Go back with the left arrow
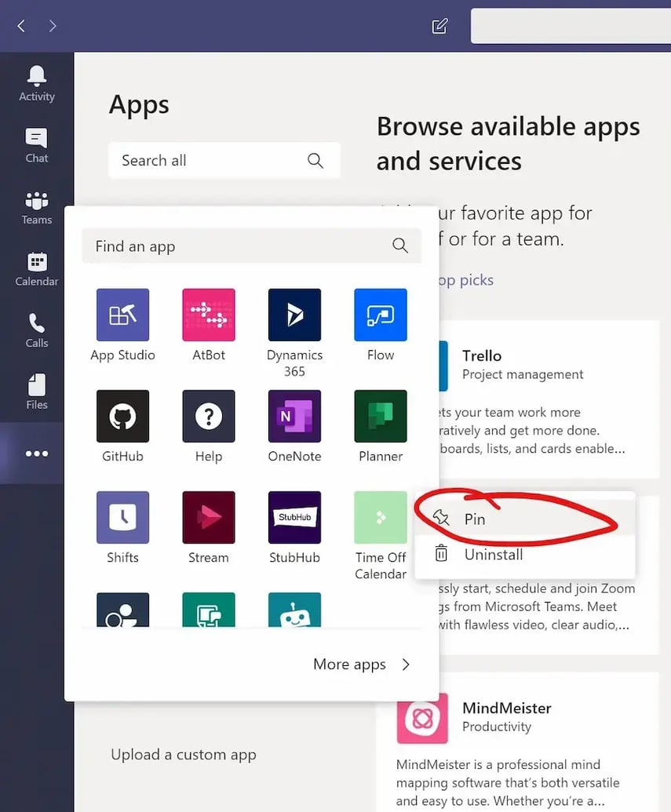The image size is (671, 812). coord(21,26)
